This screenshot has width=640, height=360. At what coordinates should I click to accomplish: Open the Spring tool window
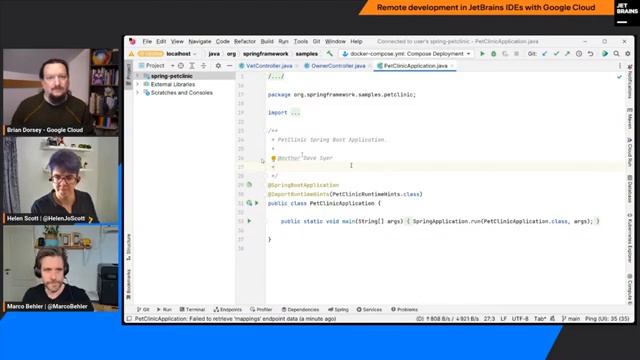(338, 310)
